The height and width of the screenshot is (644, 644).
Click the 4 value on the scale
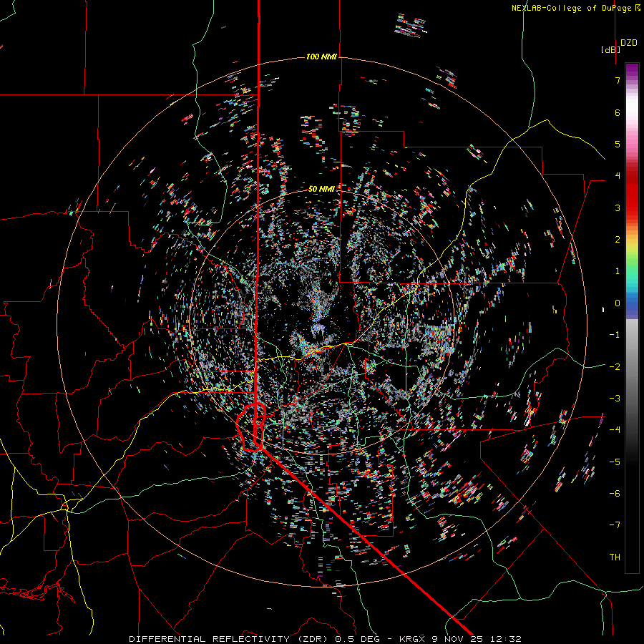point(618,176)
